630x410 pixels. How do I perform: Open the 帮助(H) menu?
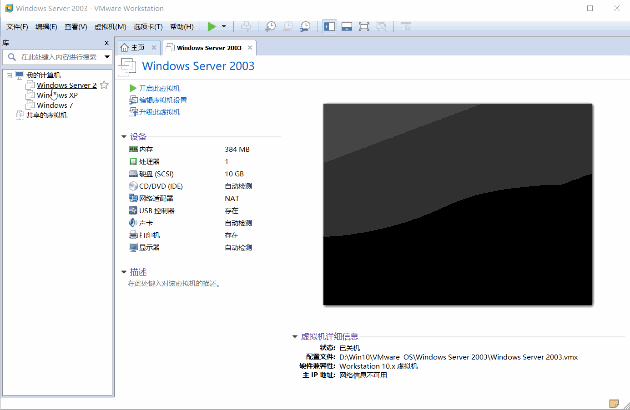click(x=182, y=27)
